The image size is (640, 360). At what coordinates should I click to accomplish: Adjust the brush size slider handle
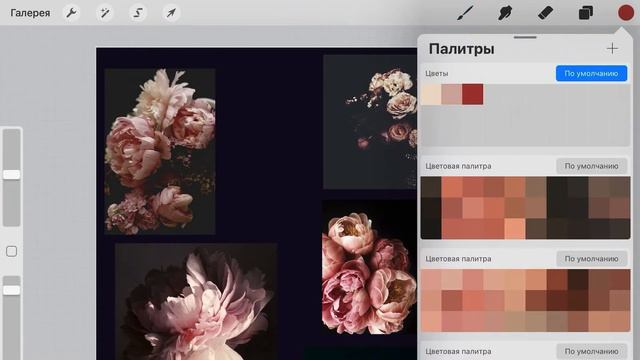click(x=11, y=175)
